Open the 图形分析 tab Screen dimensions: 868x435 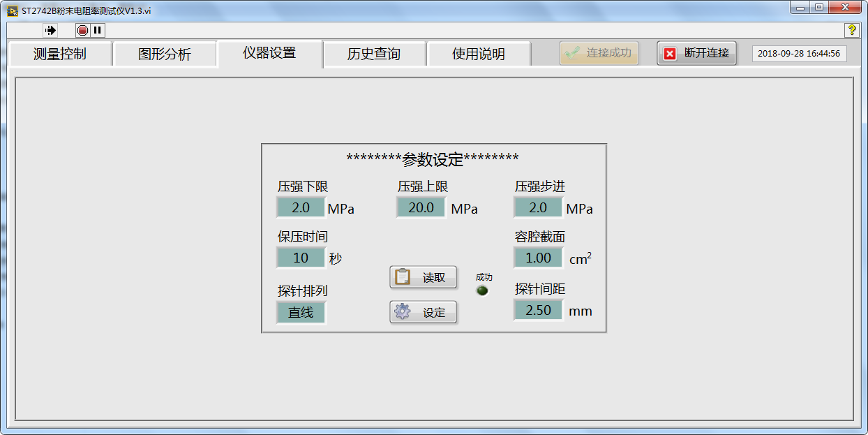(165, 54)
